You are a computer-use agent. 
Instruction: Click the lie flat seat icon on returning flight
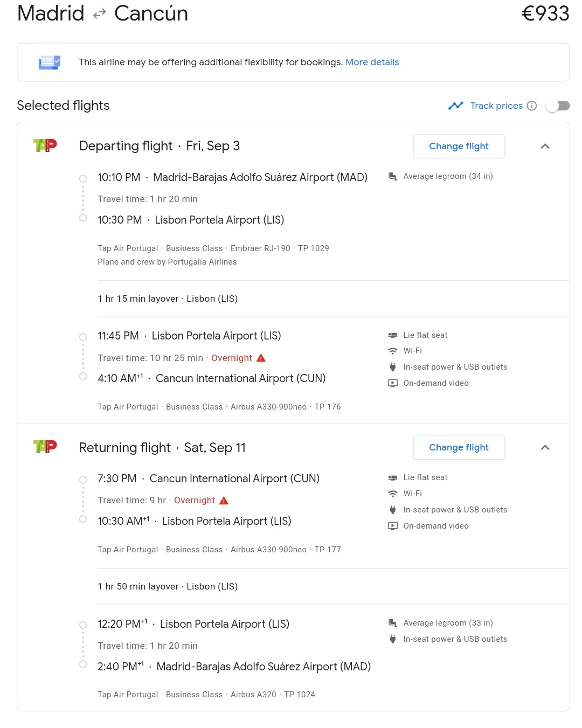393,478
